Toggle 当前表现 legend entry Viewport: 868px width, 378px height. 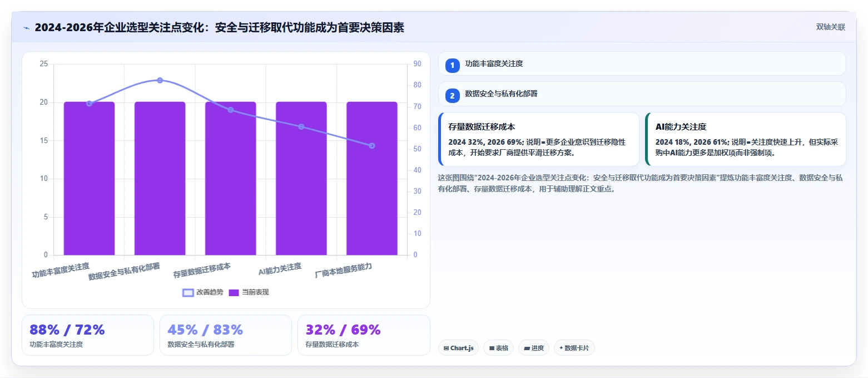pos(249,292)
